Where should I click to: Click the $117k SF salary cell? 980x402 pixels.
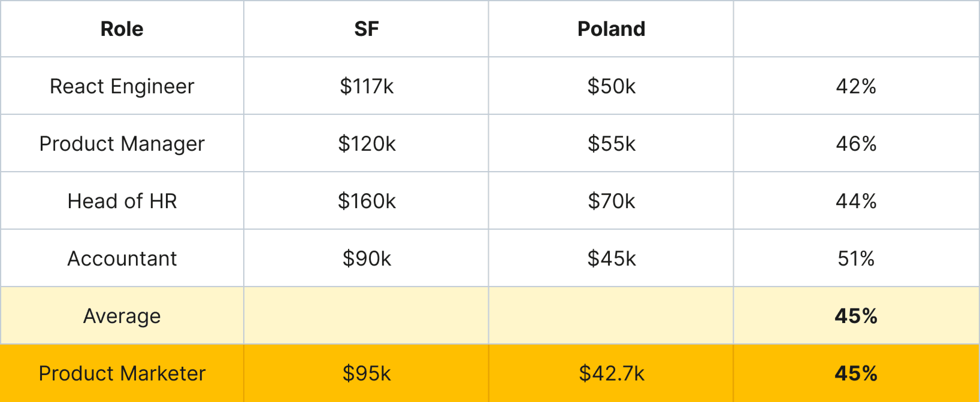click(366, 86)
